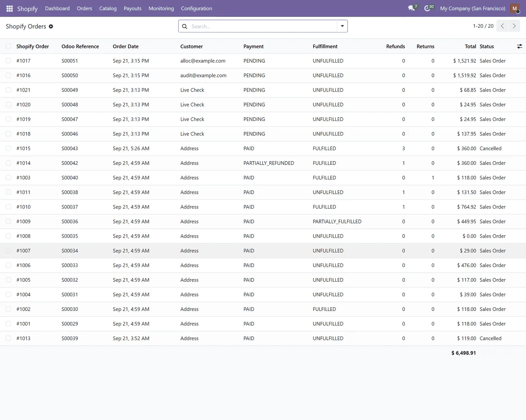This screenshot has height=420, width=526.
Task: Click the search magnifier icon
Action: 184,26
